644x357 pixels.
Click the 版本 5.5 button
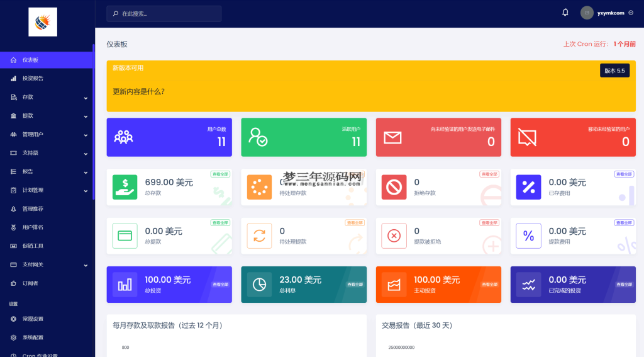pyautogui.click(x=614, y=71)
